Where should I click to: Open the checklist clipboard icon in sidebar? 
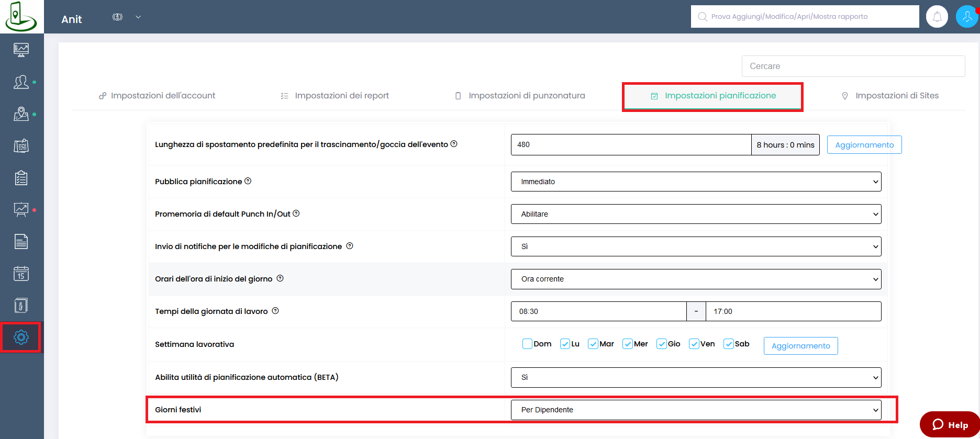click(21, 178)
